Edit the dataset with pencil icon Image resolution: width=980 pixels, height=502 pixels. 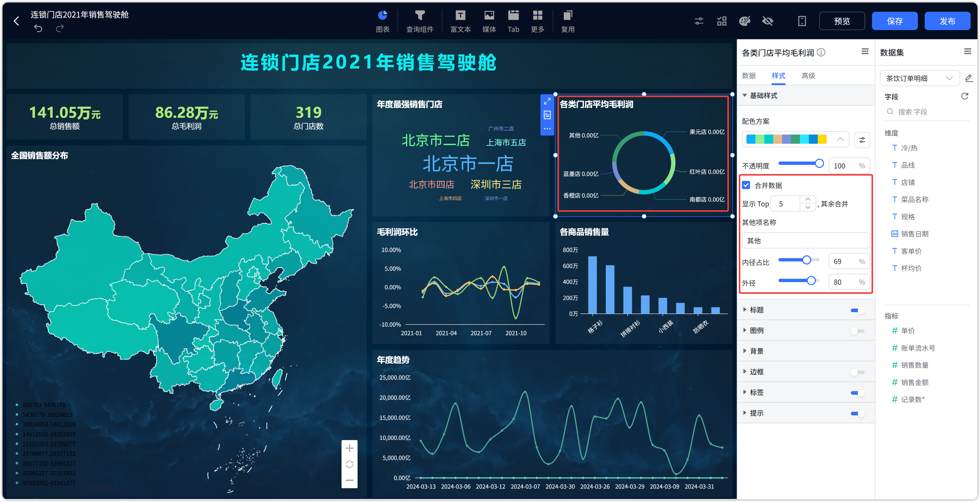(x=969, y=78)
